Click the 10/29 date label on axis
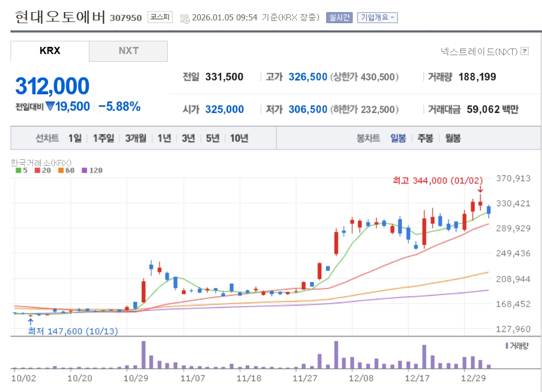The width and height of the screenshot is (542, 392). [136, 378]
